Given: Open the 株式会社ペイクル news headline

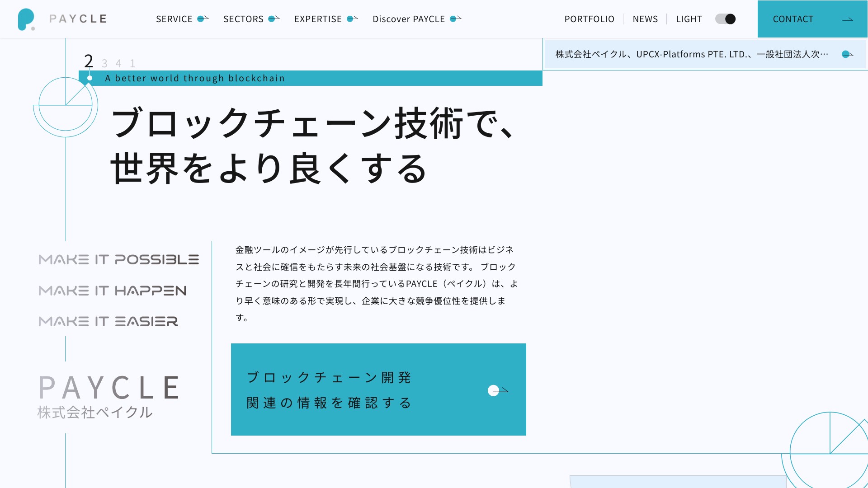Looking at the screenshot, I should (x=692, y=54).
